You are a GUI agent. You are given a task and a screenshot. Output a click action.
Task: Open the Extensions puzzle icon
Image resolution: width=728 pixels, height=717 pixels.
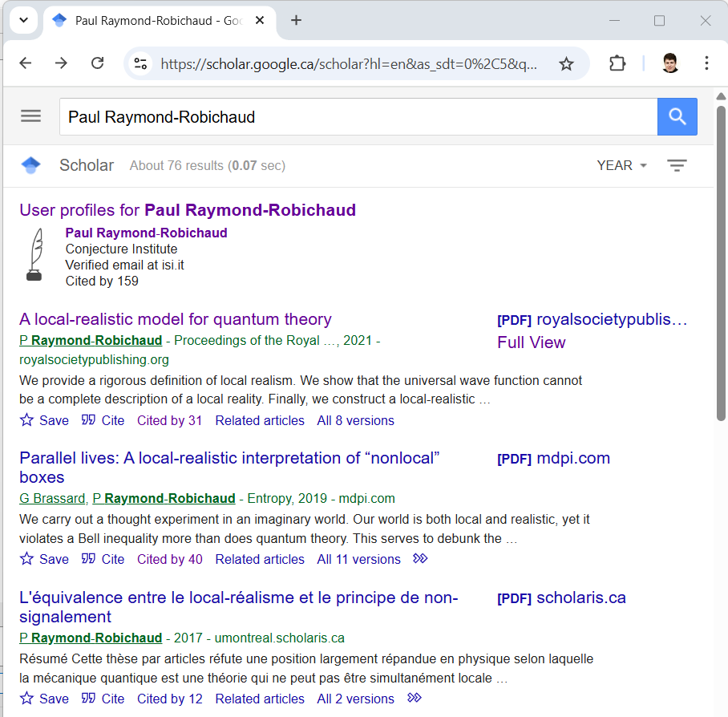click(x=617, y=63)
